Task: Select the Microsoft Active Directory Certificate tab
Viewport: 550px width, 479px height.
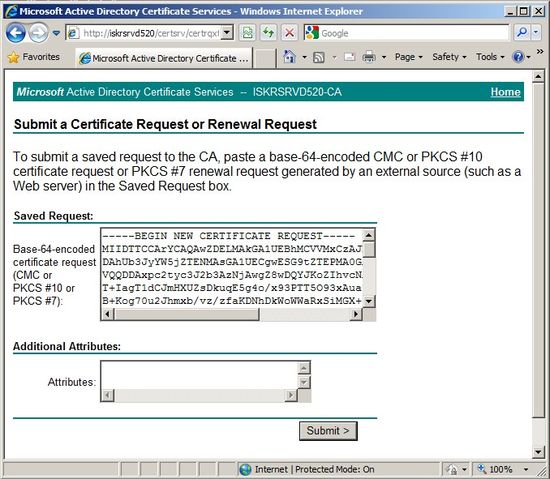Action: [164, 58]
